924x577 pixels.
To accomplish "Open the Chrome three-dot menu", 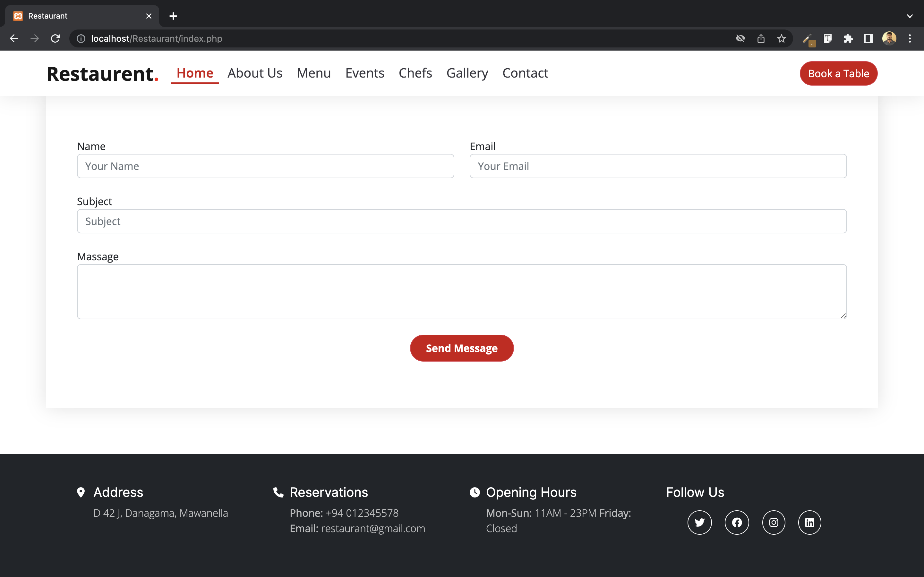I will coord(910,38).
